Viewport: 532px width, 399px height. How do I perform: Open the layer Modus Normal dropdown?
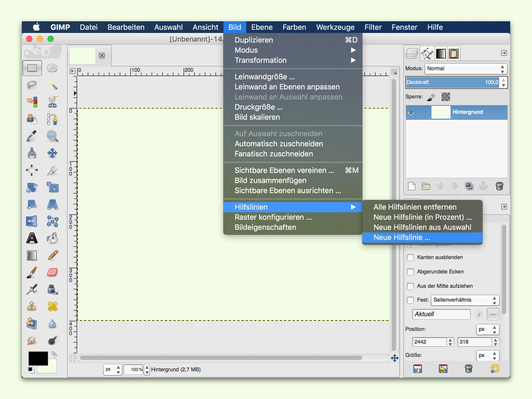(x=466, y=69)
